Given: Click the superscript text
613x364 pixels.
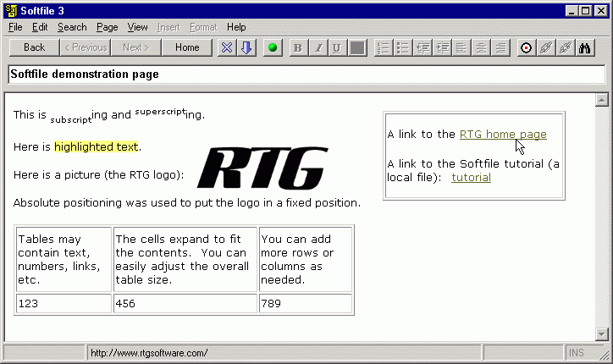Looking at the screenshot, I should pos(160,112).
